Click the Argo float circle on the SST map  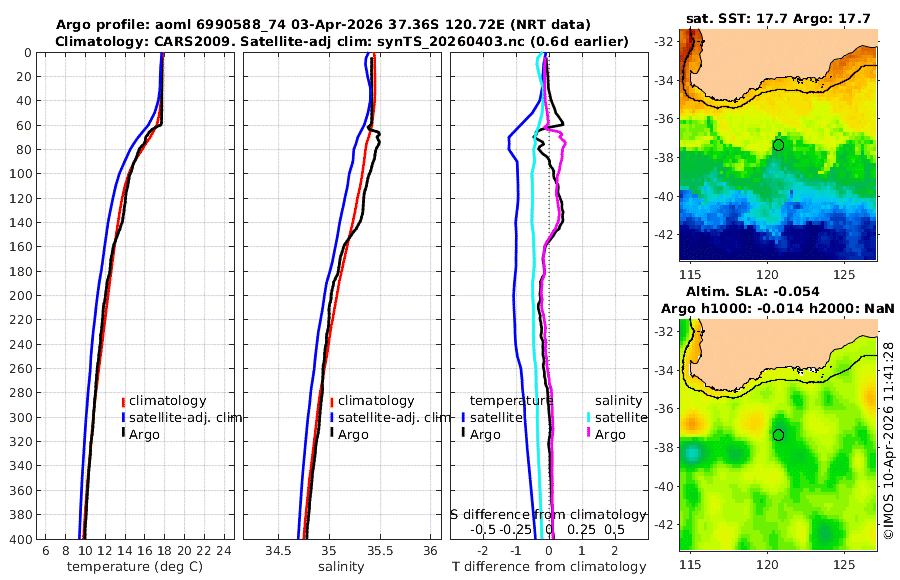pos(778,145)
